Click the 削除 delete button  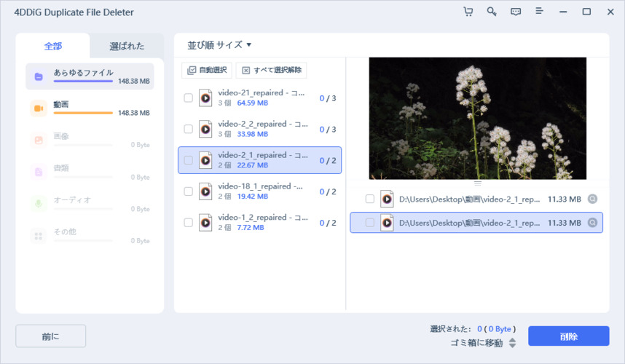569,336
